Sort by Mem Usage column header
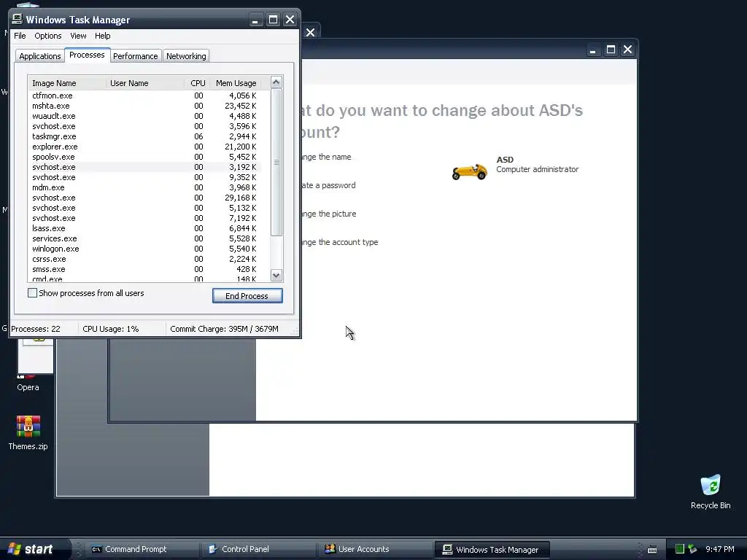747x560 pixels. [x=236, y=83]
